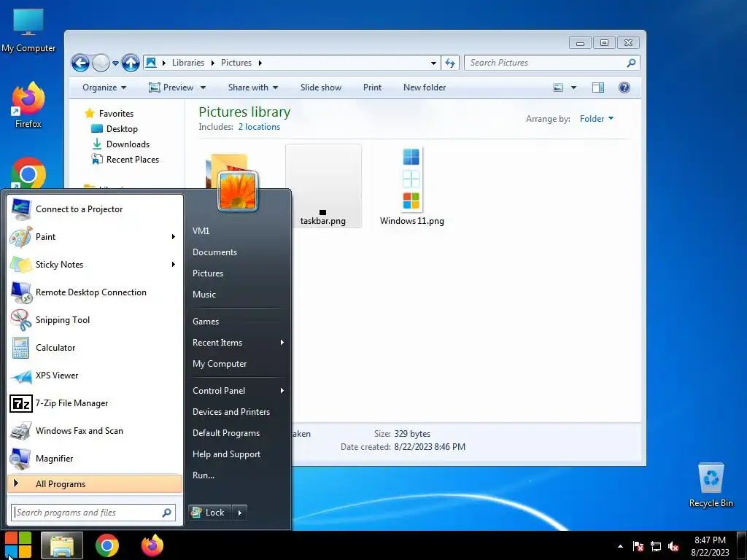Viewport: 747px width, 560px height.
Task: Select the Recycle Bin desktop icon
Action: coord(711,485)
